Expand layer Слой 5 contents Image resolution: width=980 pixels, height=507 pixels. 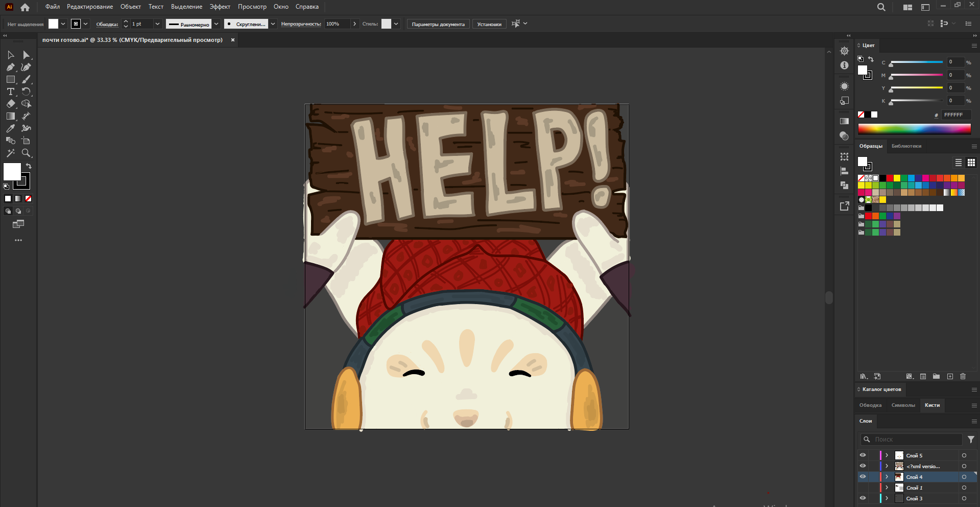(887, 455)
